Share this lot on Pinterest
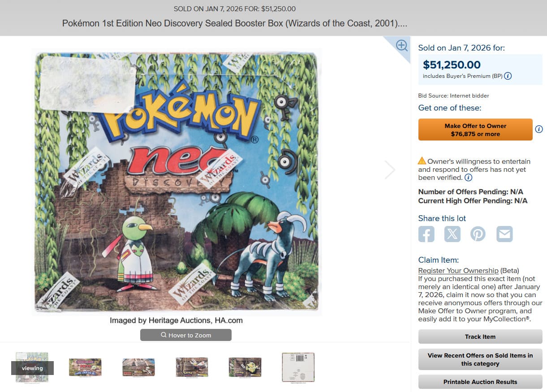 (x=478, y=234)
